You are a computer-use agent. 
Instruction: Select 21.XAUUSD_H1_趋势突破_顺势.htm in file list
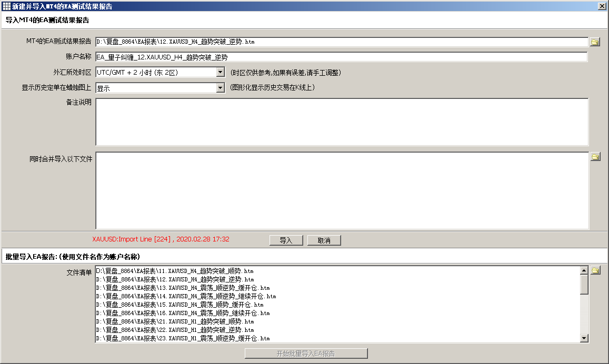coord(175,321)
